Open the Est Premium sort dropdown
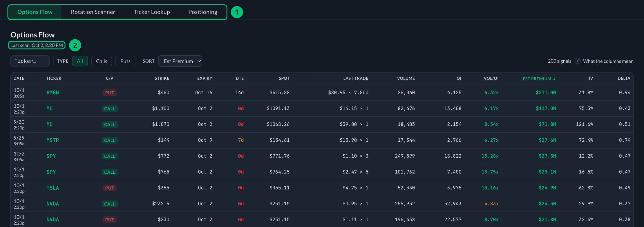The image size is (644, 227). (180, 61)
